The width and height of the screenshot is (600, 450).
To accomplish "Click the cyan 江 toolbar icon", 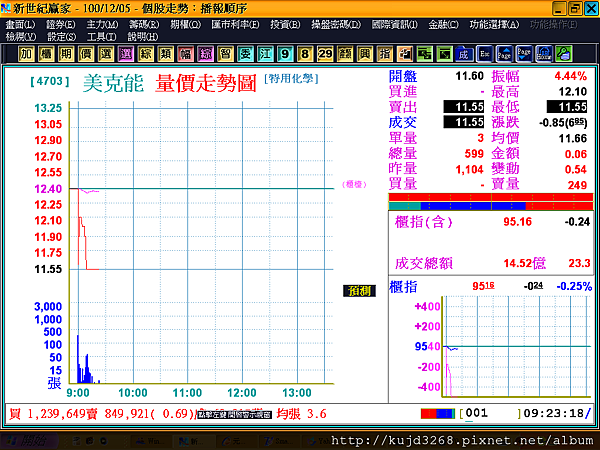I will click(x=265, y=54).
